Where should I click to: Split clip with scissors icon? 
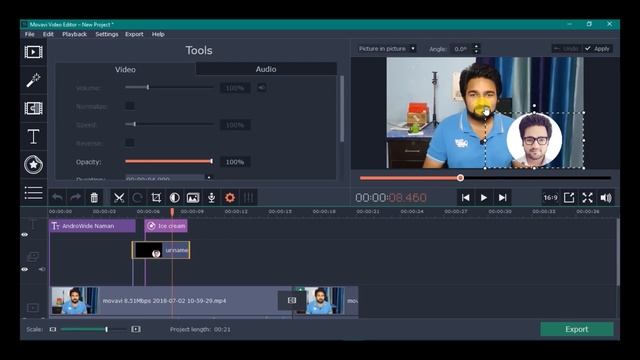point(119,198)
